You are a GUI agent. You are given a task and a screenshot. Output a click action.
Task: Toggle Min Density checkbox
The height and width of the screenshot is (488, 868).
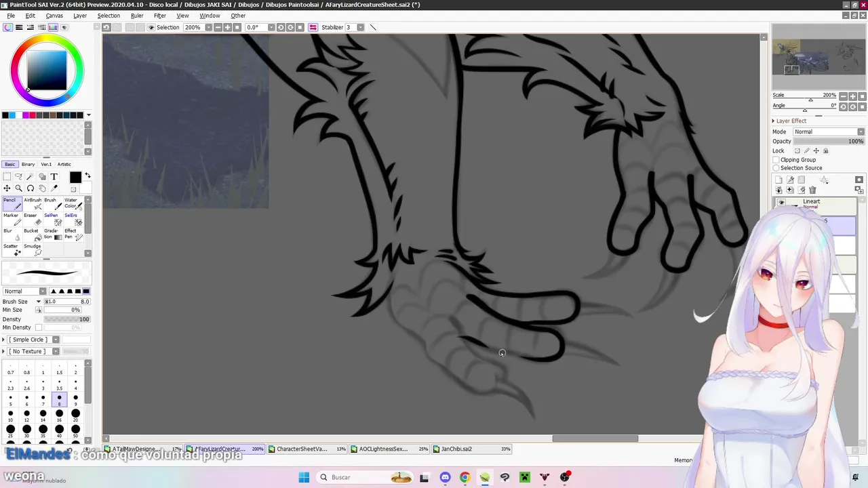[39, 327]
